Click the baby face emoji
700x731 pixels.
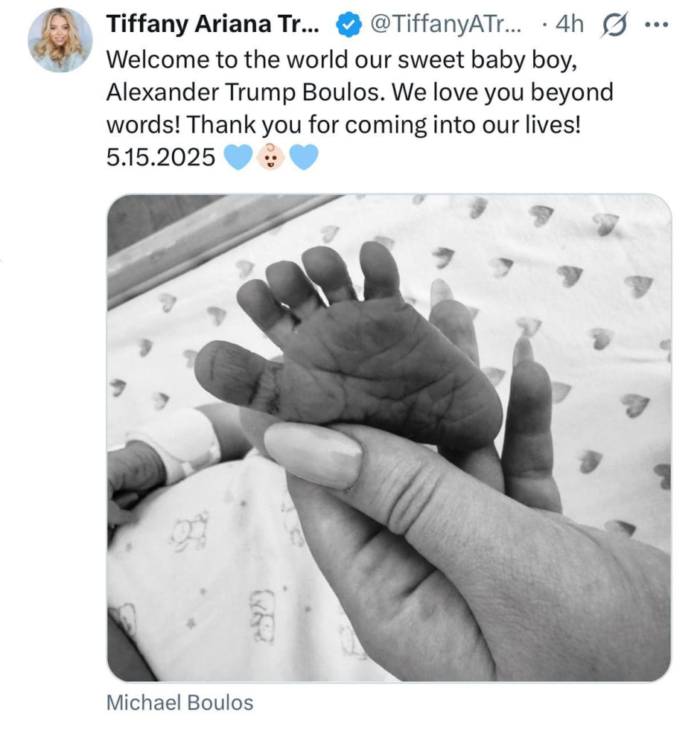click(x=270, y=157)
